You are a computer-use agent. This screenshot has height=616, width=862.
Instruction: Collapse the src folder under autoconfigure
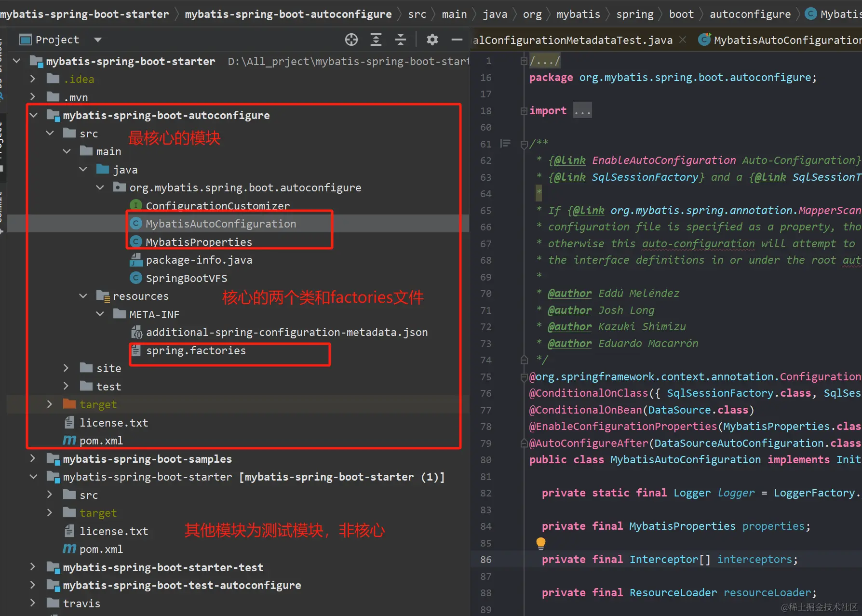point(50,133)
